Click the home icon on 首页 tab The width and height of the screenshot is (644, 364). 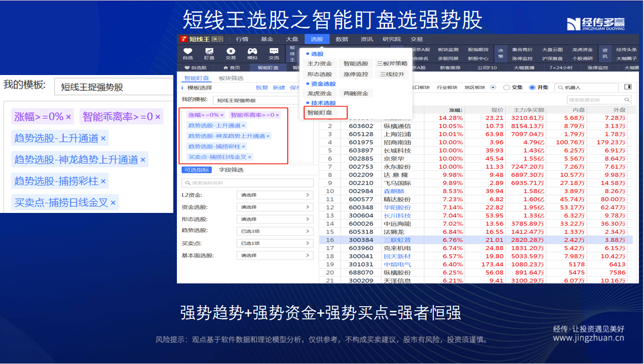tap(226, 67)
